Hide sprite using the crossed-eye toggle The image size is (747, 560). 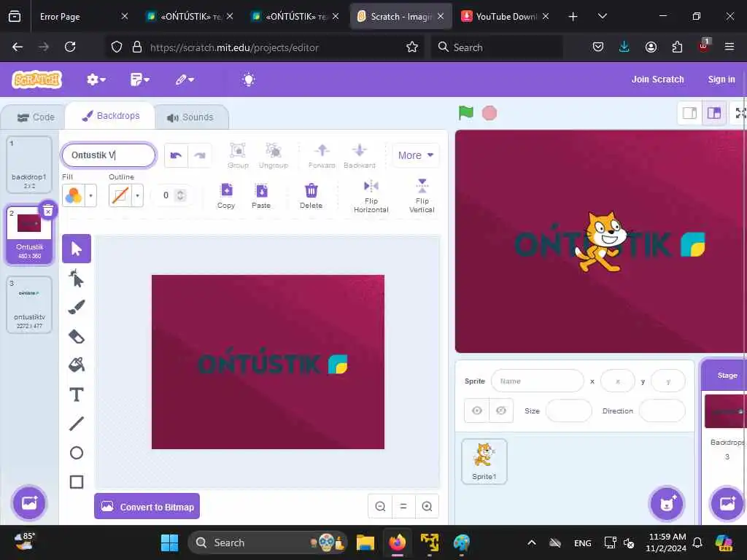tap(501, 411)
